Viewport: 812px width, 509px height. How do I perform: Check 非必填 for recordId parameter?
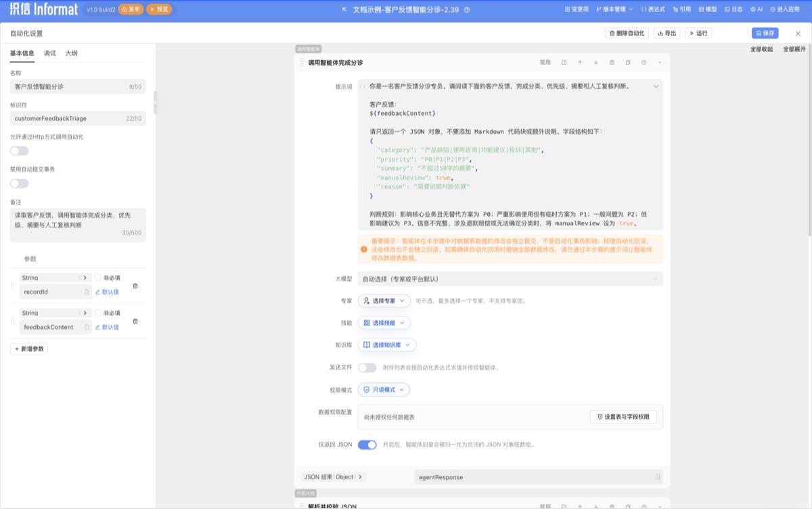coord(98,278)
